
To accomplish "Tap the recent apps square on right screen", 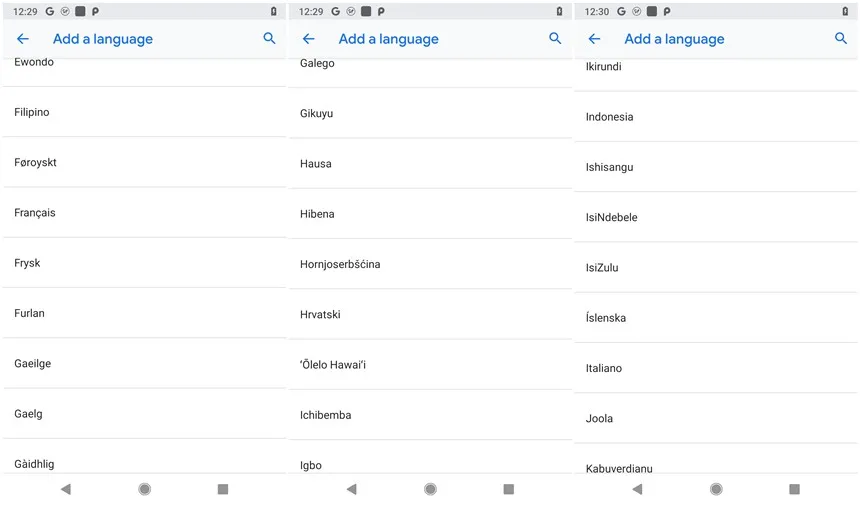I will tap(794, 489).
